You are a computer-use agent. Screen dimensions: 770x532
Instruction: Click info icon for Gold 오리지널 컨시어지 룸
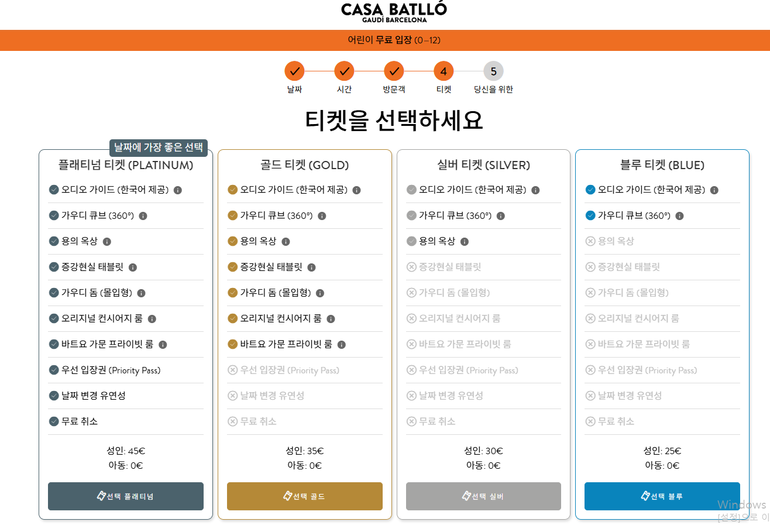[331, 319]
